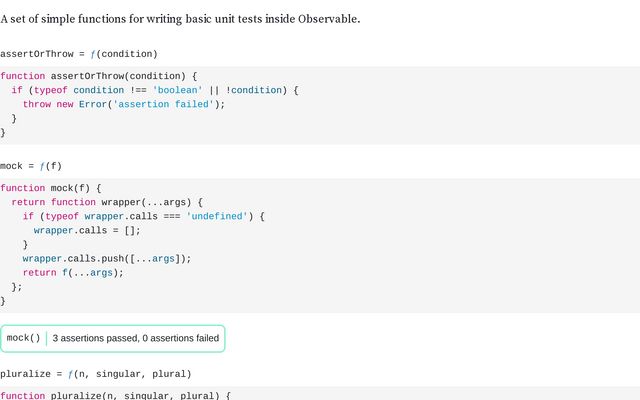Click the '(condition)' signature in assertOrThrow output
Screen dimensions: 640x400
[x=127, y=54]
